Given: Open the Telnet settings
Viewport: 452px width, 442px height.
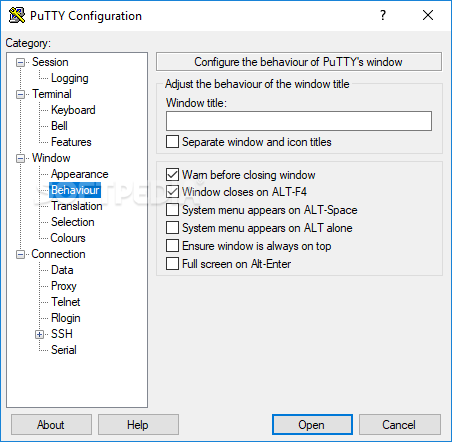Looking at the screenshot, I should click(66, 302).
